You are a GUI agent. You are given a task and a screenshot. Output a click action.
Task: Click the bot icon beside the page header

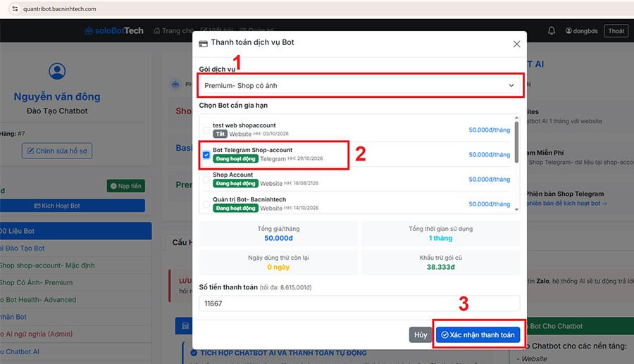175,84
